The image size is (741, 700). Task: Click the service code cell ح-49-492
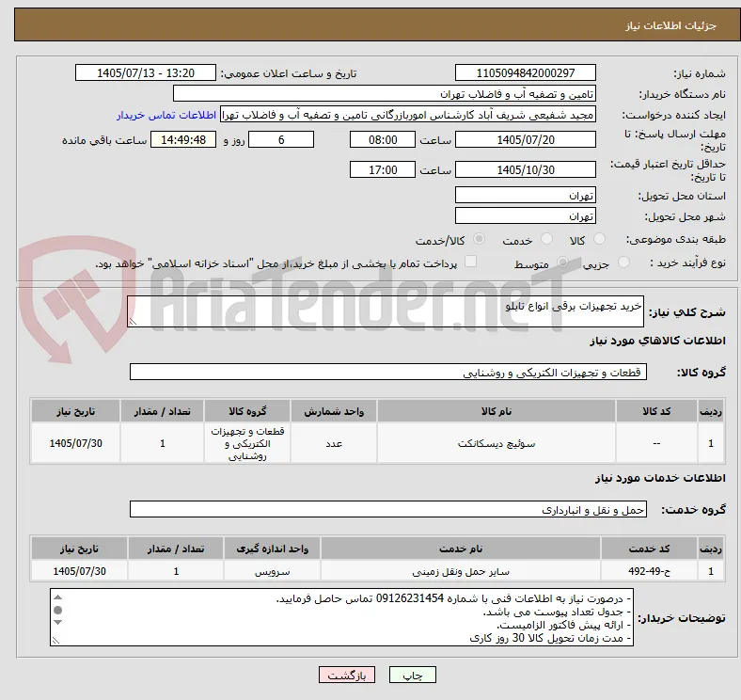650,571
